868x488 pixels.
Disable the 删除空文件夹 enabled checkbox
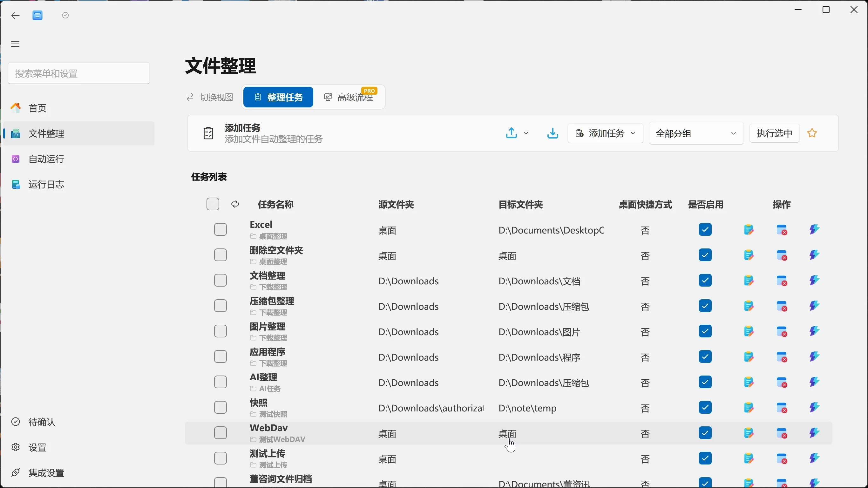pyautogui.click(x=705, y=255)
